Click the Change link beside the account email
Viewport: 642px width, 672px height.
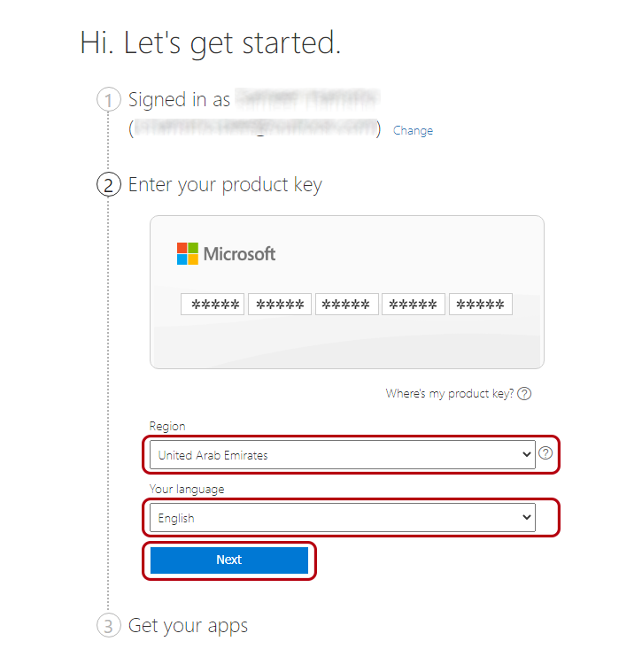pyautogui.click(x=413, y=131)
